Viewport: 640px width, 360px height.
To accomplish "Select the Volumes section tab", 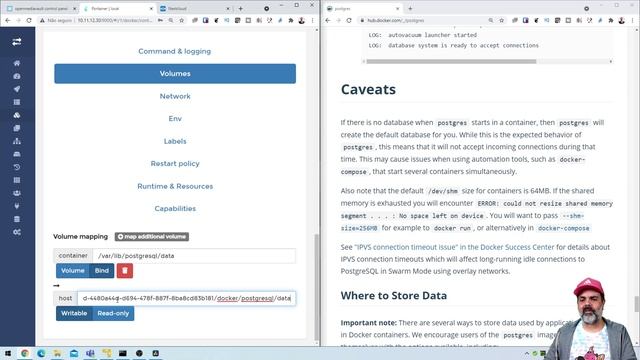I will click(x=175, y=73).
